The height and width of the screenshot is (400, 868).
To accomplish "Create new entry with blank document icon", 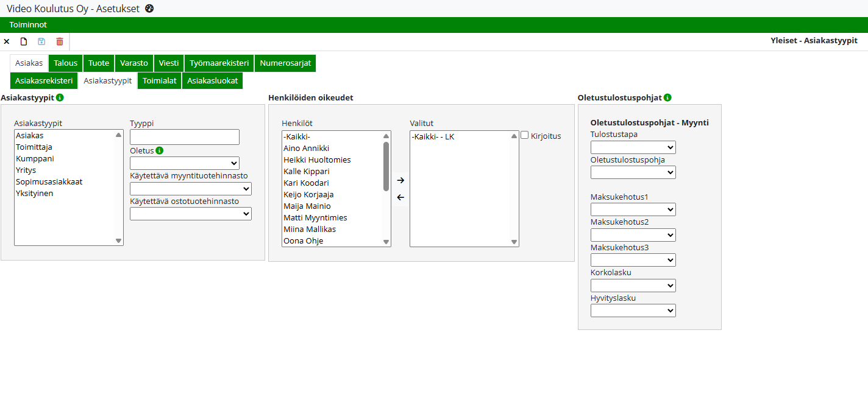I will (24, 41).
